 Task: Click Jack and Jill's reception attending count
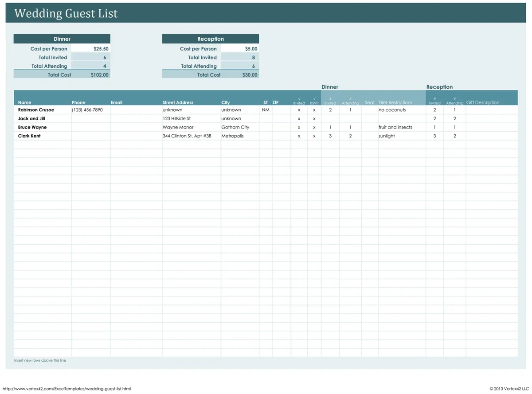click(x=454, y=119)
